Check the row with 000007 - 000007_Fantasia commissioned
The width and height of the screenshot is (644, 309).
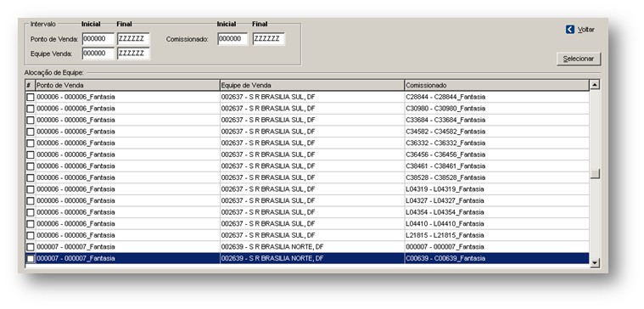click(31, 247)
